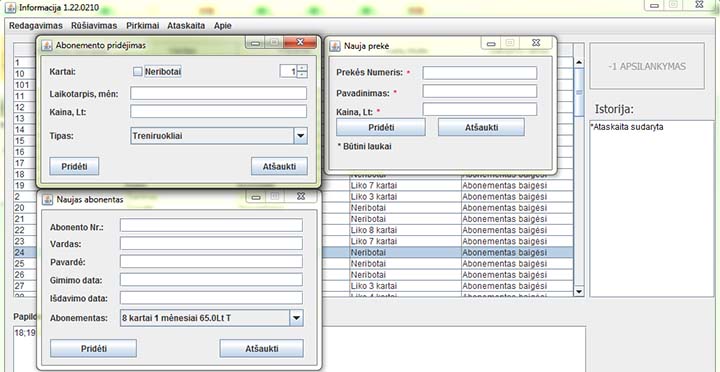This screenshot has height=372, width=720.
Task: Toggle the Neribotai checkbox
Action: [137, 72]
